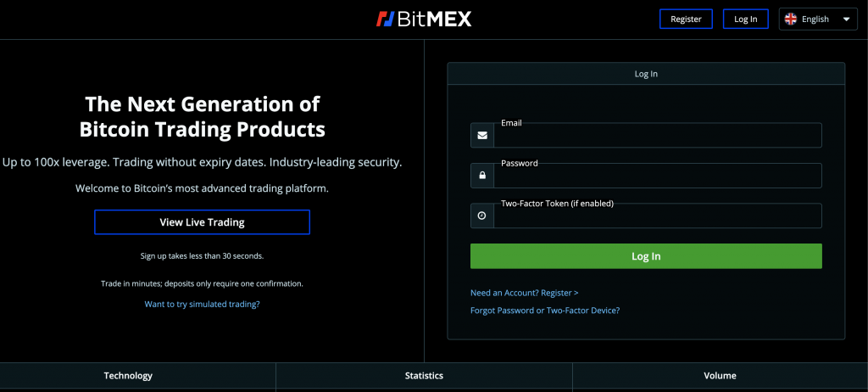Screen dimensions: 868x392
Task: Open Forgot Password or Two-Factor Device link
Action: [x=545, y=311]
